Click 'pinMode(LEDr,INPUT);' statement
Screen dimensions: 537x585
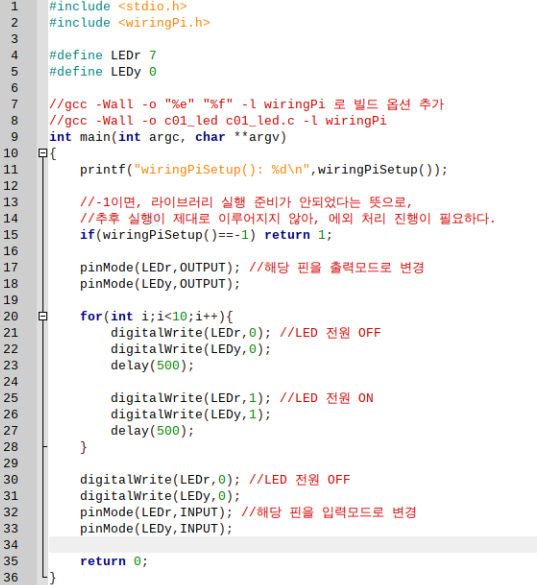pyautogui.click(x=156, y=512)
